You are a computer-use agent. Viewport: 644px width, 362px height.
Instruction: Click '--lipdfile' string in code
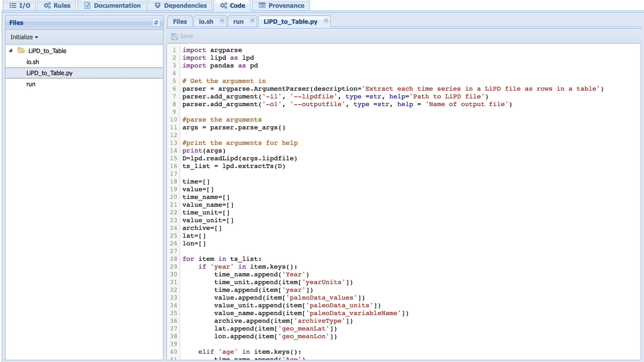coord(314,96)
